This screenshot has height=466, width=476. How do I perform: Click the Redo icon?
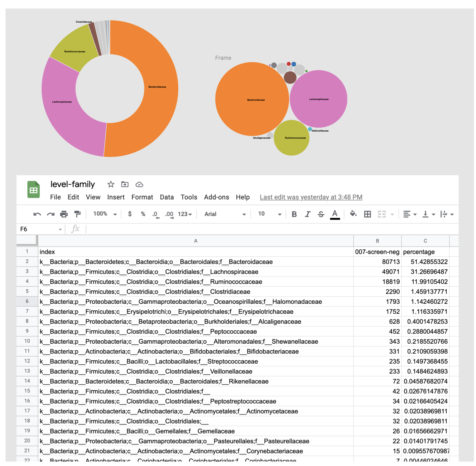pyautogui.click(x=51, y=214)
